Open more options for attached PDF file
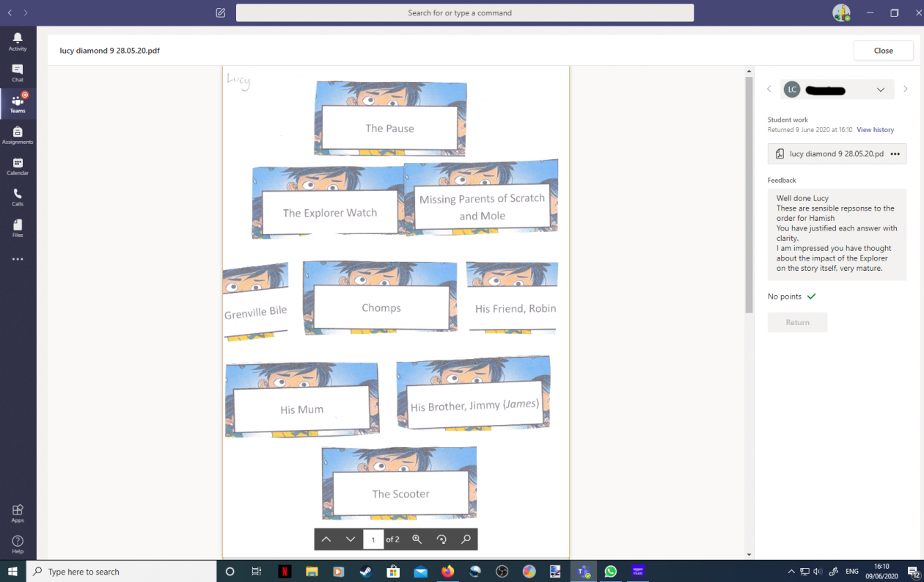 [x=895, y=154]
